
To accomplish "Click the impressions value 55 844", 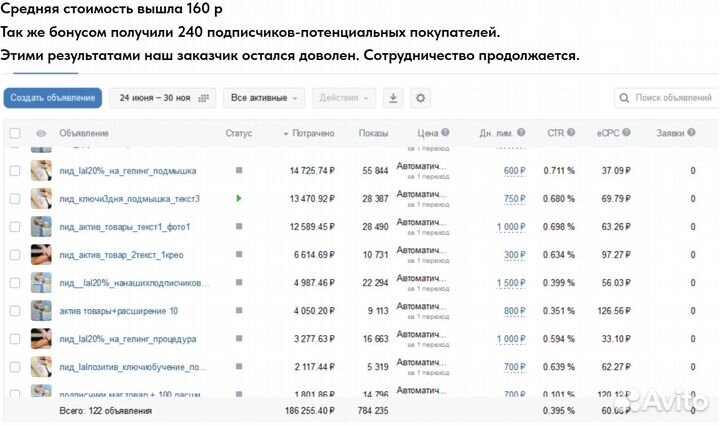I will pyautogui.click(x=375, y=171).
